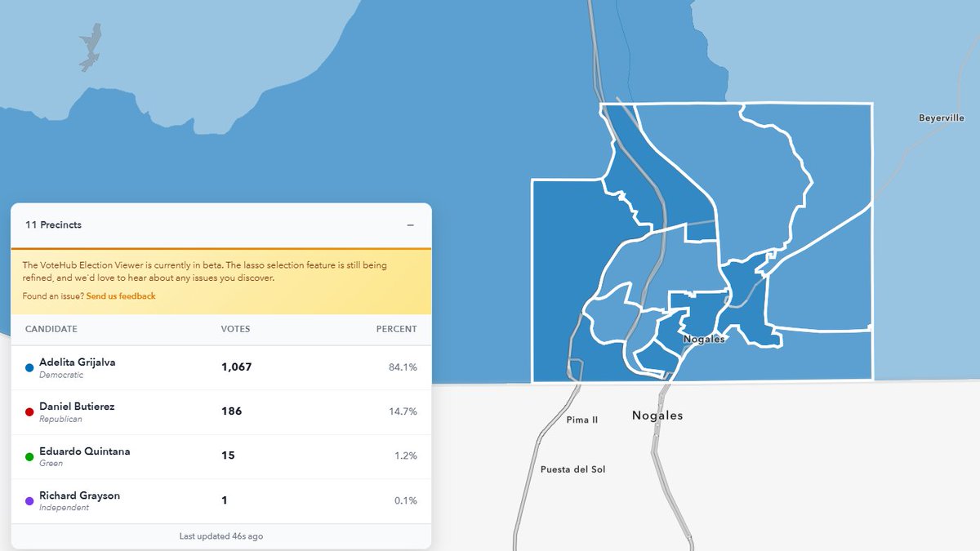Viewport: 980px width, 551px height.
Task: Click the Beyerville map label
Action: click(941, 118)
